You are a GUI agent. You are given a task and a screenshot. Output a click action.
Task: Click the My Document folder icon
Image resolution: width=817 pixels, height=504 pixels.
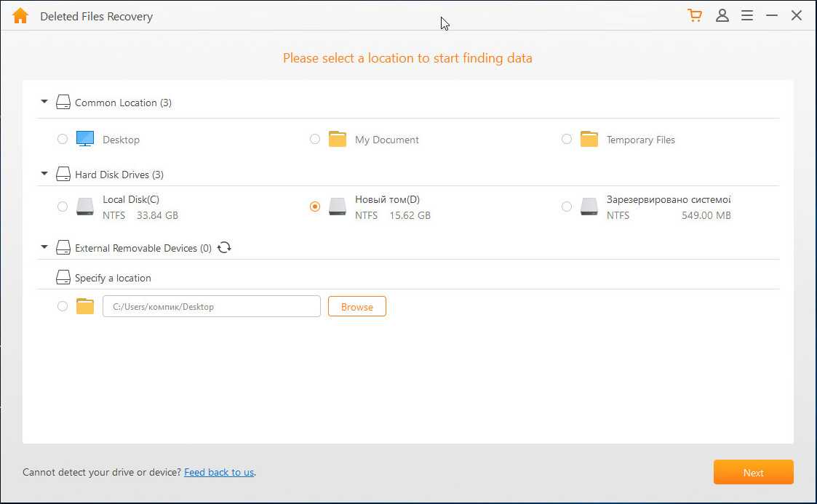[x=337, y=139]
